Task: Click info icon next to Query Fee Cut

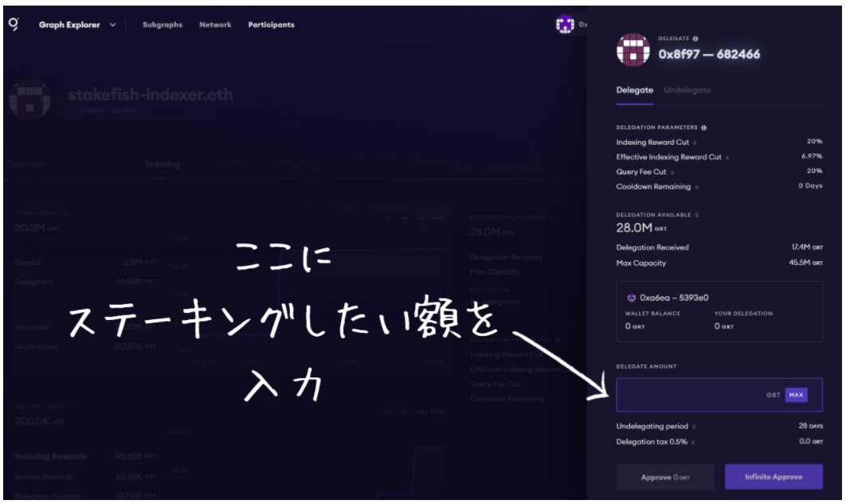Action: tap(672, 172)
